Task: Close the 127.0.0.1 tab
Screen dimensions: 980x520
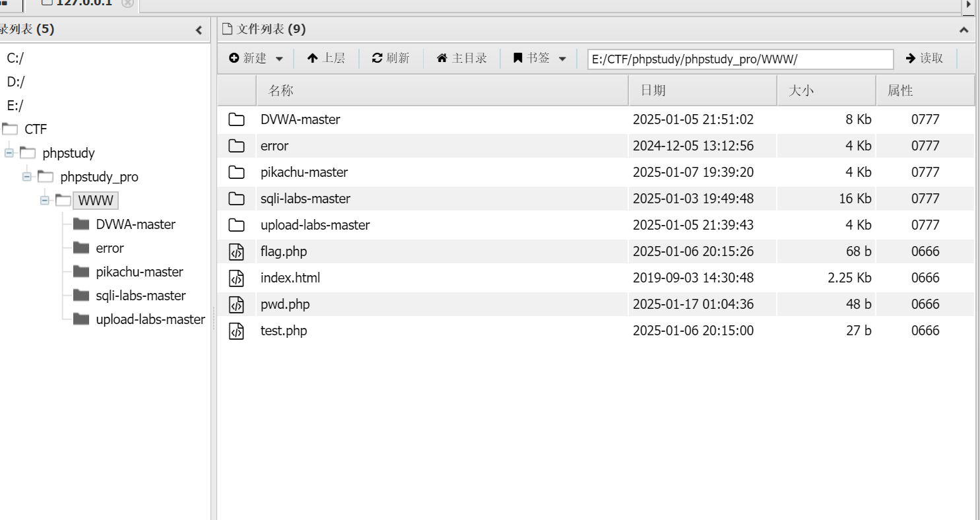Action: 127,3
